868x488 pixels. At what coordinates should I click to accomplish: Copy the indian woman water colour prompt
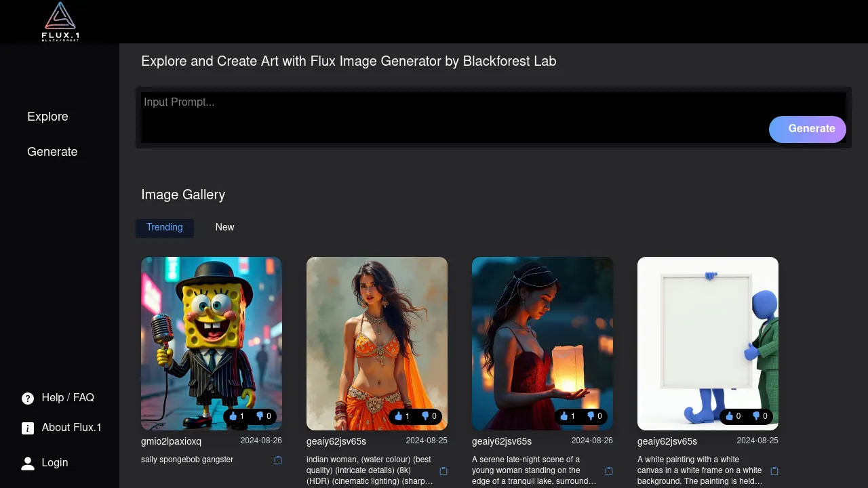pos(443,471)
